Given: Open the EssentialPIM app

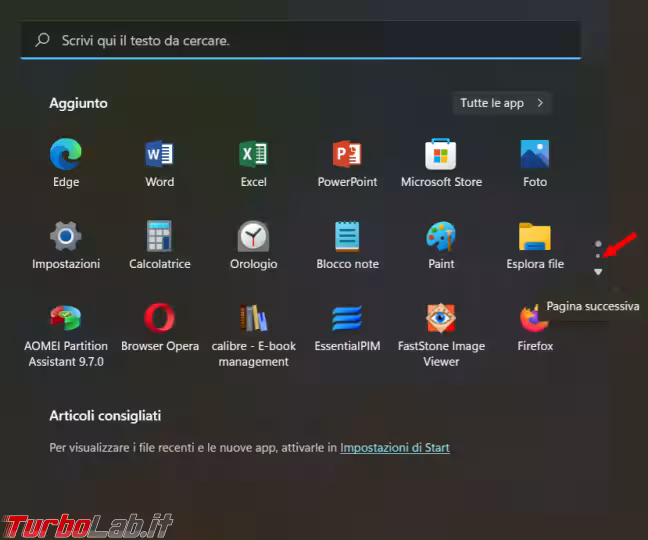Looking at the screenshot, I should point(347,328).
